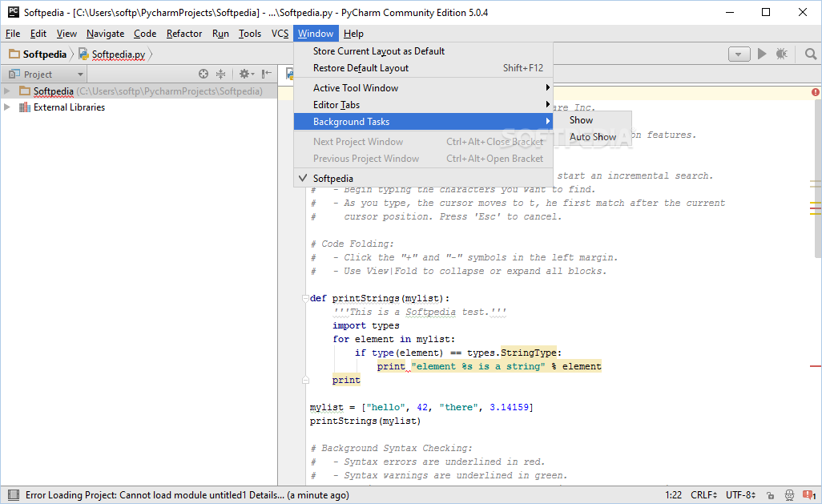The width and height of the screenshot is (822, 504).
Task: Open the CRLF line separator dropdown
Action: coord(703,494)
